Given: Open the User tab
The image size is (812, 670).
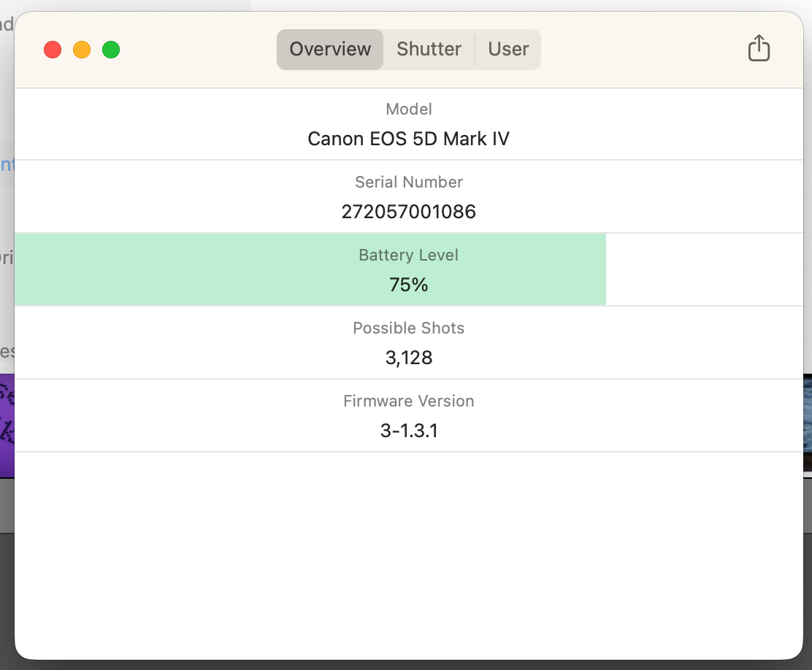Looking at the screenshot, I should (508, 49).
